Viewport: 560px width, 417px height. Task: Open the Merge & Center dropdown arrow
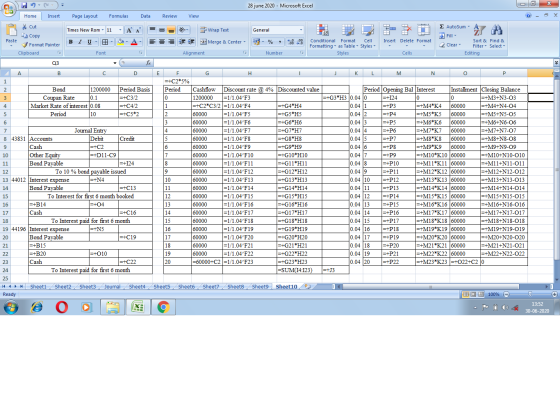[x=245, y=42]
